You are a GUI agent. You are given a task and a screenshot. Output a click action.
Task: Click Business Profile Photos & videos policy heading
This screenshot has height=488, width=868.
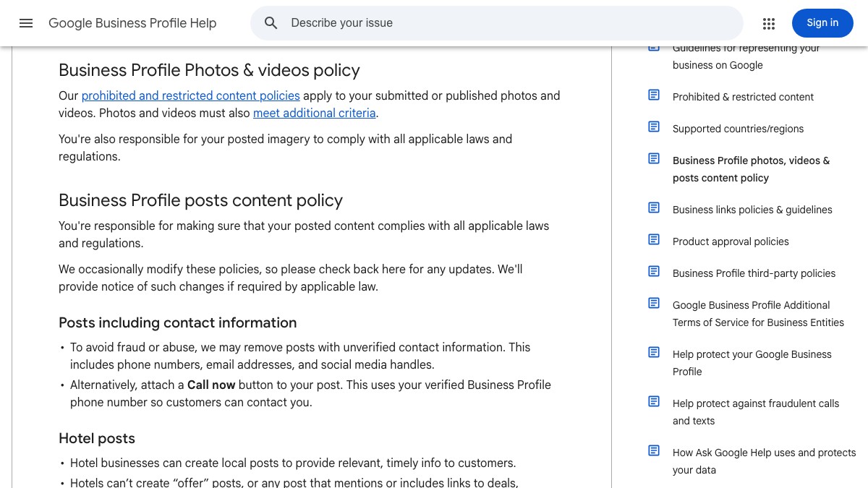pos(209,70)
